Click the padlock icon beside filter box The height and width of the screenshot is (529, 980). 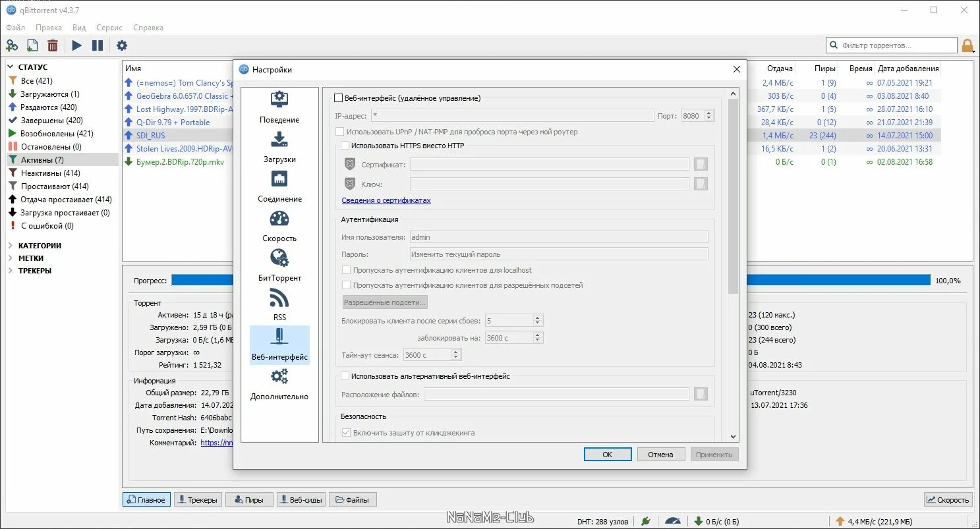[967, 45]
